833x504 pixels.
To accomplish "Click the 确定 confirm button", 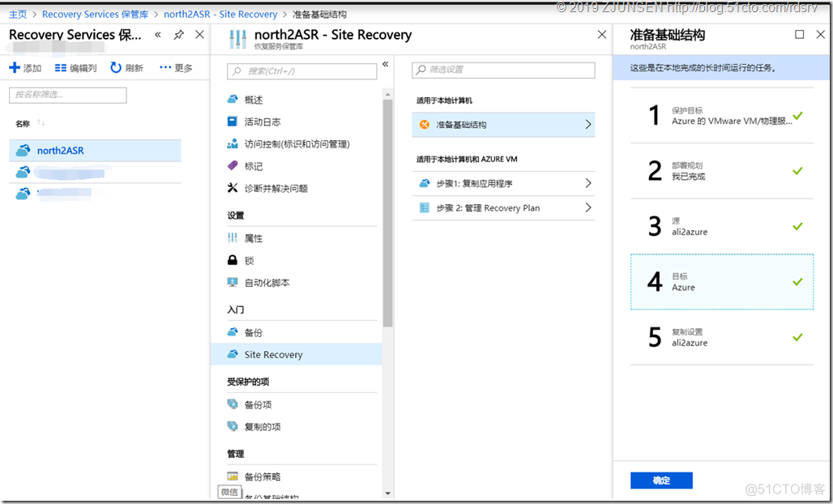I will click(x=661, y=481).
